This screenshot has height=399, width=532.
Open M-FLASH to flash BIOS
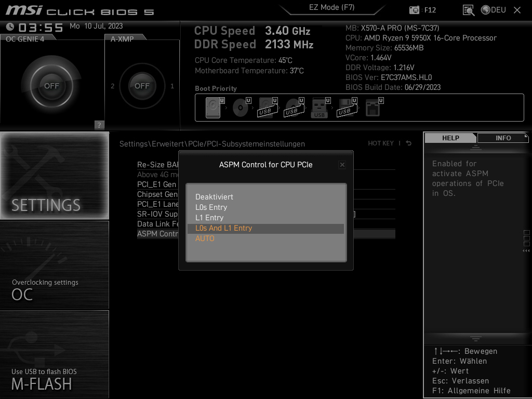click(54, 354)
